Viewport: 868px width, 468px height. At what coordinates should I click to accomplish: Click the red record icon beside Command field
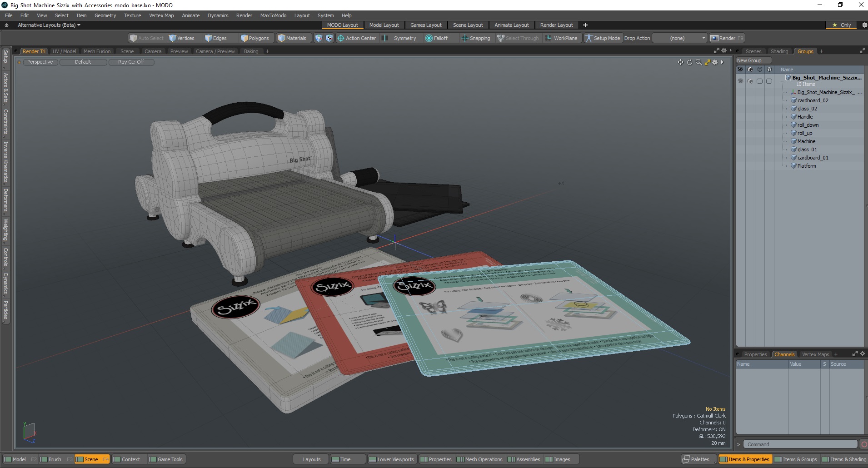coord(864,444)
